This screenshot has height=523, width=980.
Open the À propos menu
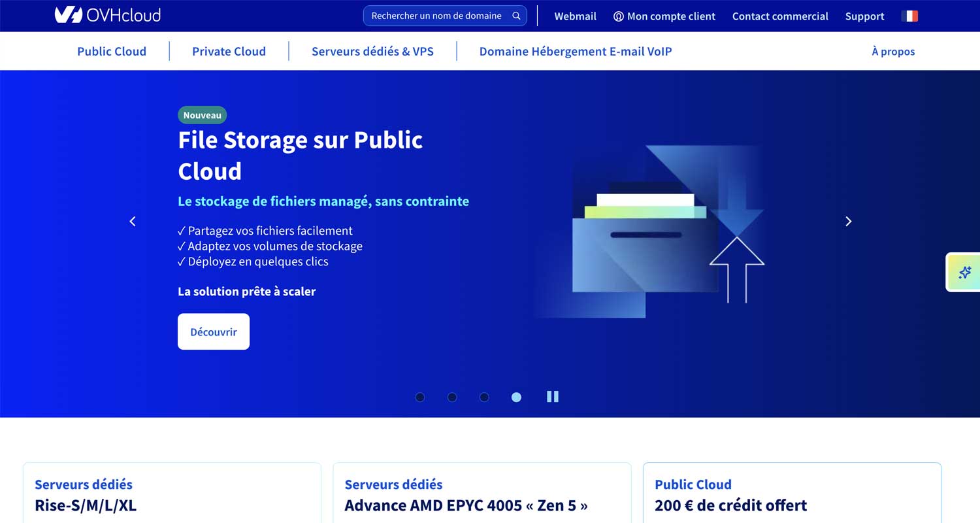pyautogui.click(x=893, y=51)
